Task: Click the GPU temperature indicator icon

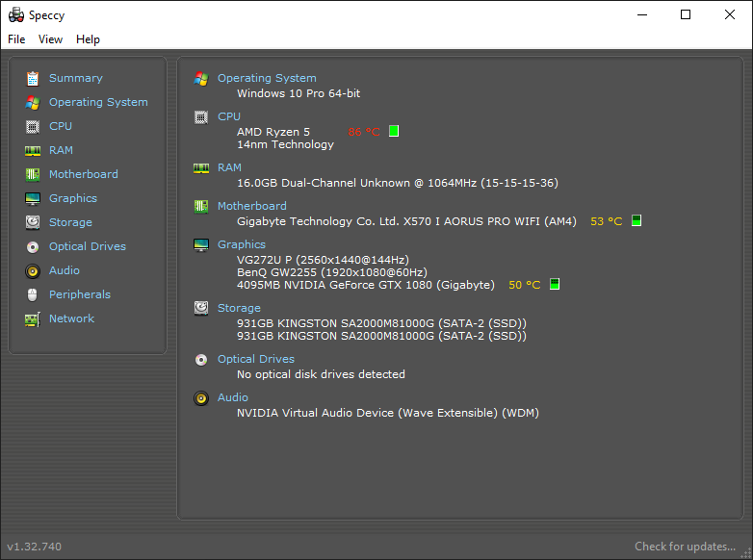Action: tap(555, 284)
